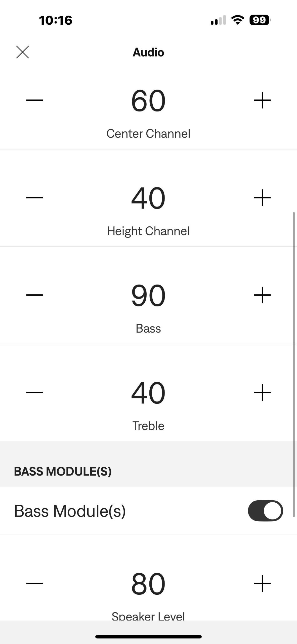Click the vertical scrollbar indicator
Image resolution: width=297 pixels, height=644 pixels.
coord(293,365)
